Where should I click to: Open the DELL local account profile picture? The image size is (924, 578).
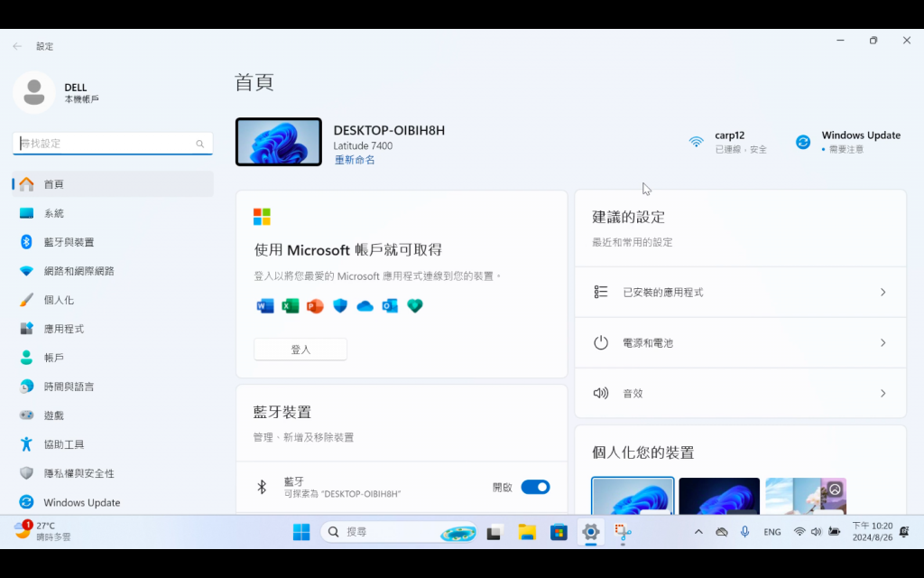point(34,93)
